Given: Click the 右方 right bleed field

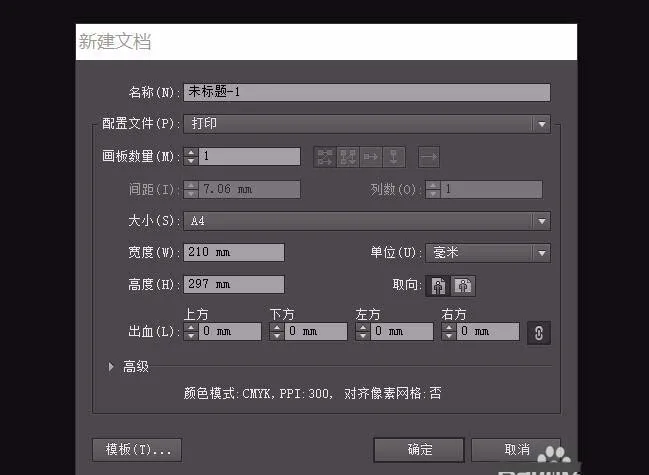Looking at the screenshot, I should click(x=488, y=331).
